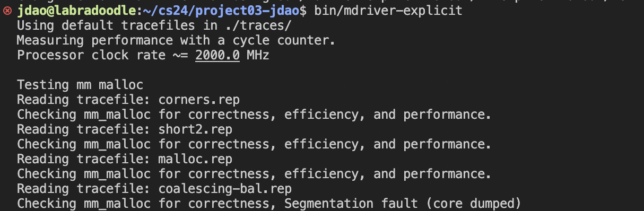Click Reading tracefile label before coalescing-bal.rep

[x=84, y=189]
